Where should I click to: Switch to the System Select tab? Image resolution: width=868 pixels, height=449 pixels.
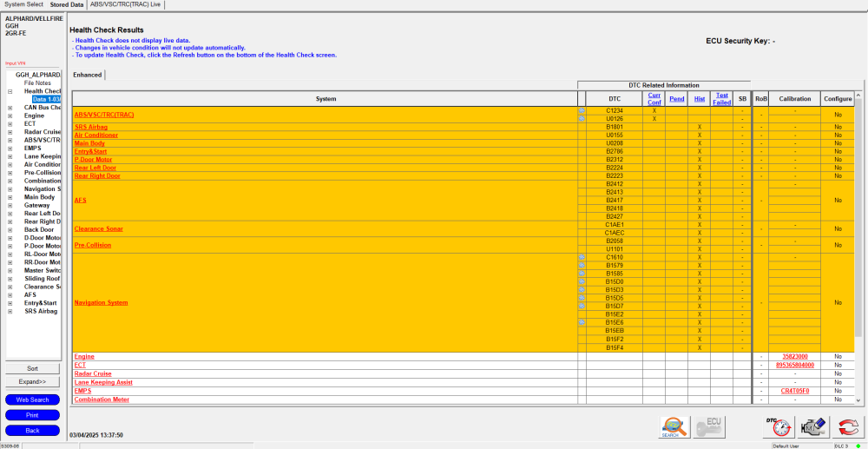23,4
